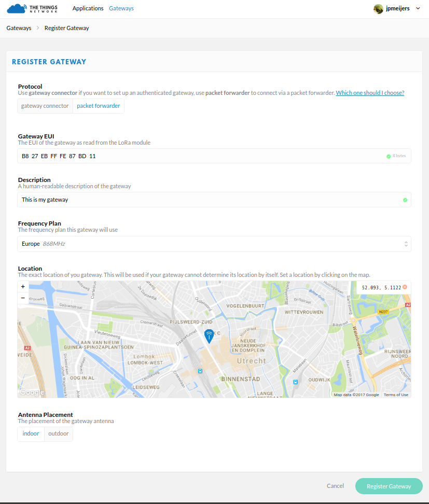The image size is (429, 504).
Task: Click the jpmeijers user avatar
Action: point(378,9)
